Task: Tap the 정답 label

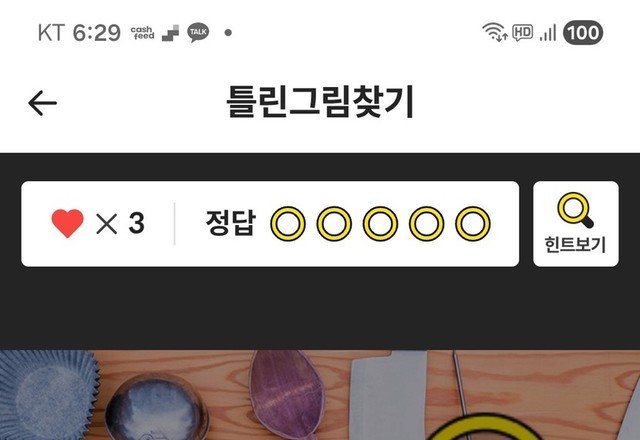Action: click(x=231, y=223)
